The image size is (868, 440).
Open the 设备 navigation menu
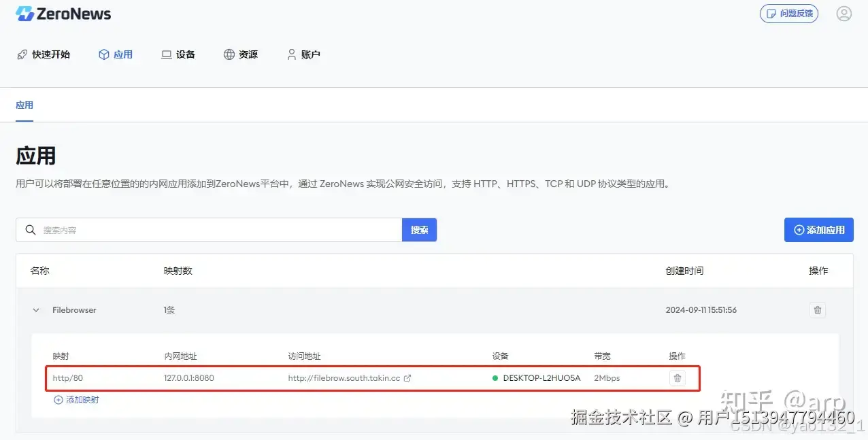click(178, 54)
